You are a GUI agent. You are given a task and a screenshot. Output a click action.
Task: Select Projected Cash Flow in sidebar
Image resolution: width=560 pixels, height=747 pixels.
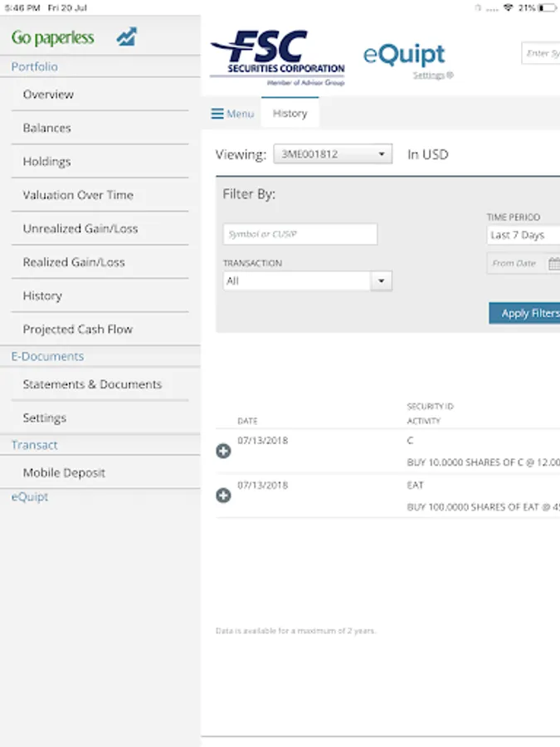(77, 329)
